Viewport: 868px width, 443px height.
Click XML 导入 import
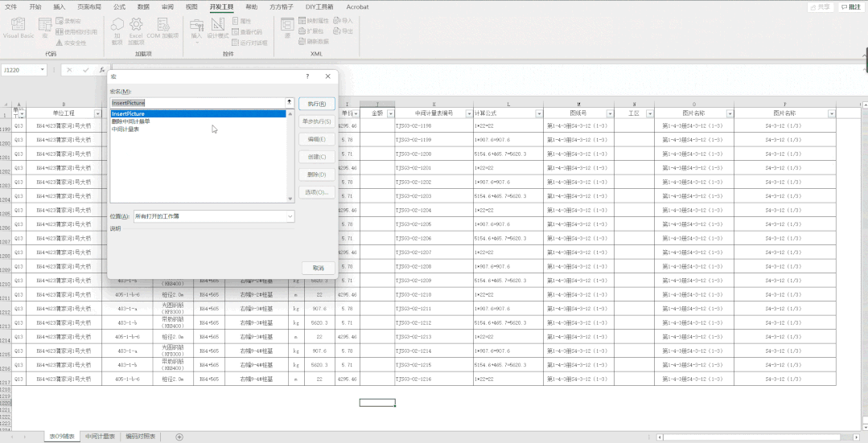pos(343,20)
